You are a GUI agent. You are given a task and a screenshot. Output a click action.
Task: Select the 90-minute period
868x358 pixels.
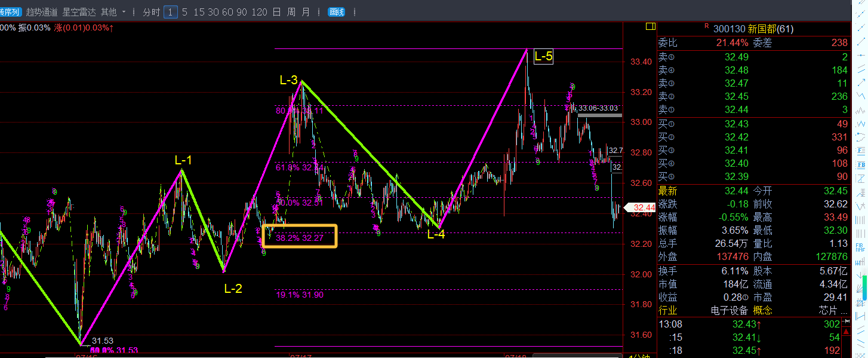pyautogui.click(x=242, y=12)
